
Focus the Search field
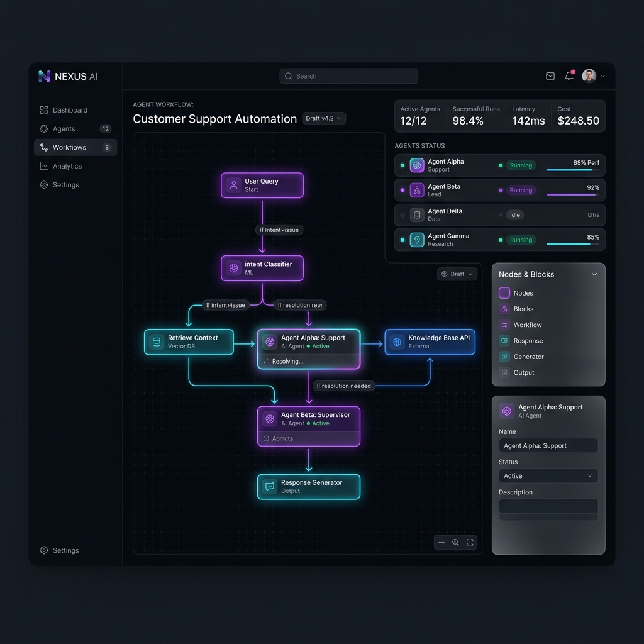pyautogui.click(x=348, y=76)
